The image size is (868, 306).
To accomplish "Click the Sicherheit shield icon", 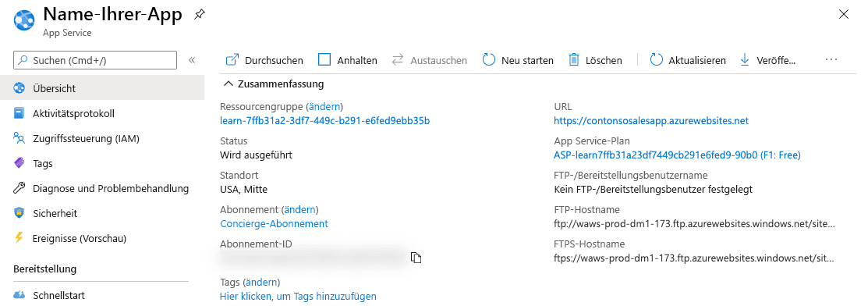I will pos(19,213).
